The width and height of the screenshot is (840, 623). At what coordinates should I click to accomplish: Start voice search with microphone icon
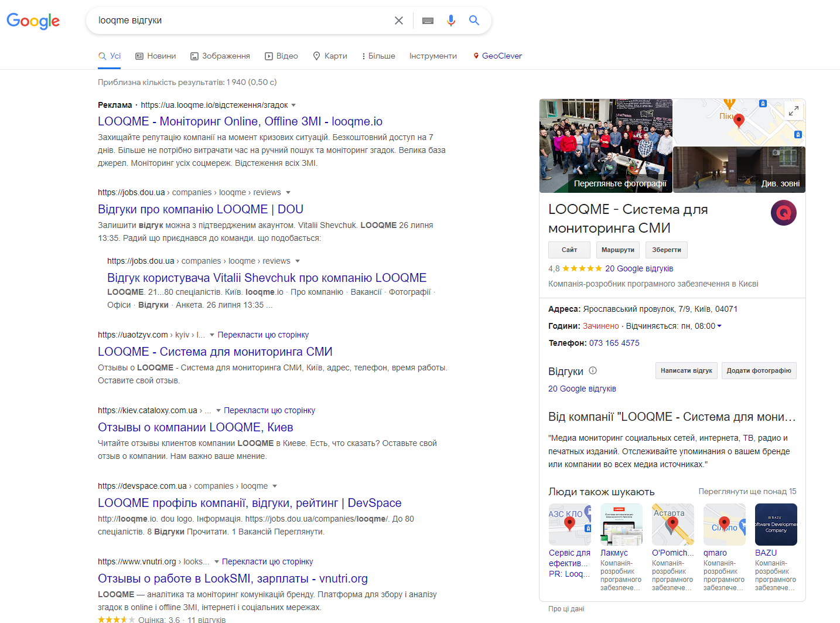click(451, 21)
